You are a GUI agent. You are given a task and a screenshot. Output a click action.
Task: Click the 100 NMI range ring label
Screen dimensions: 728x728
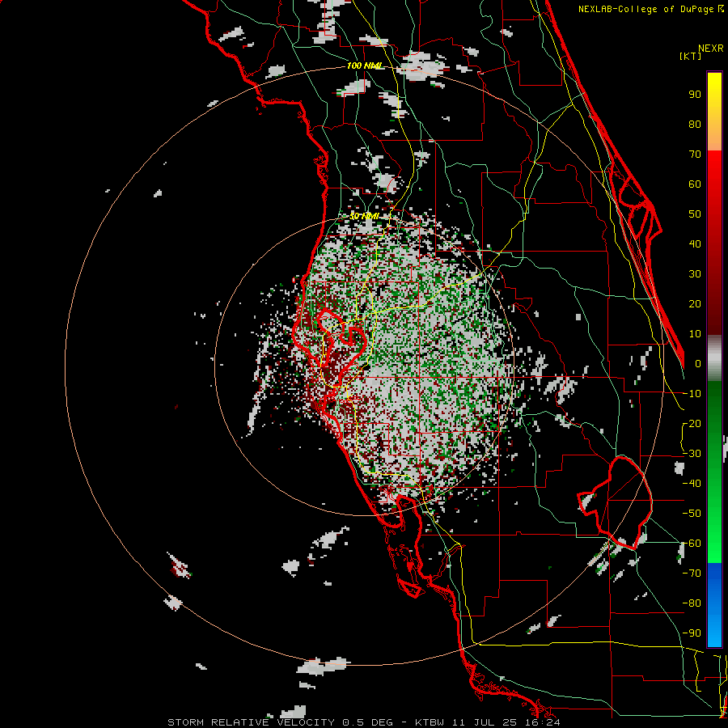coord(365,66)
